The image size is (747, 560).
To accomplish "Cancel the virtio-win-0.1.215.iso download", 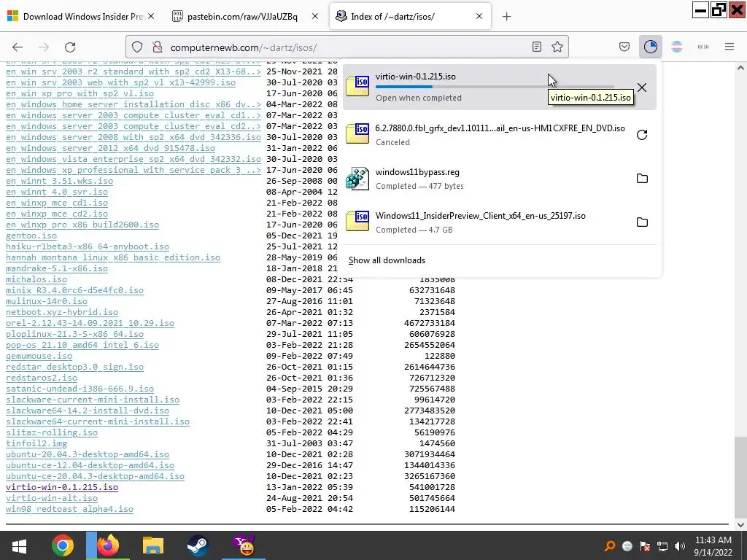I will pyautogui.click(x=642, y=87).
